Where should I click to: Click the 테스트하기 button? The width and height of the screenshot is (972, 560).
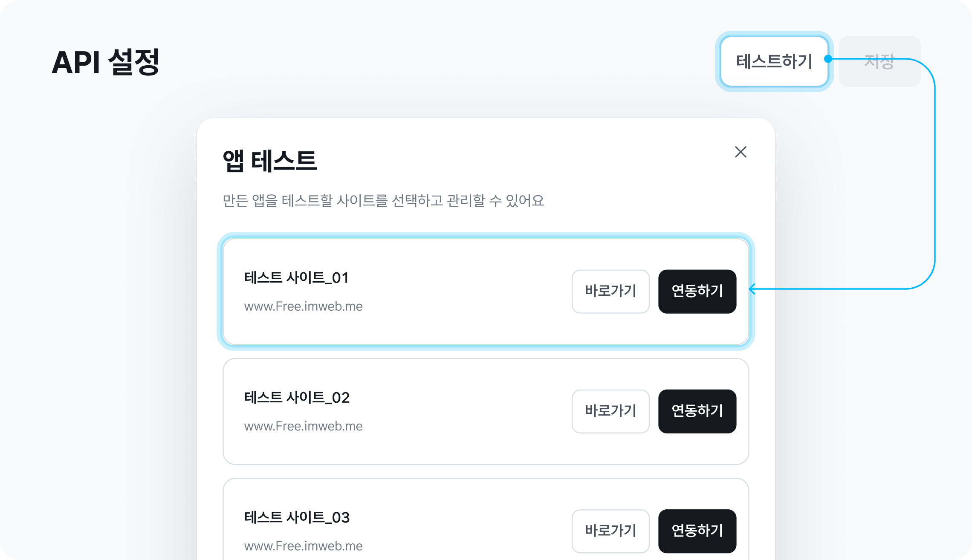click(774, 61)
